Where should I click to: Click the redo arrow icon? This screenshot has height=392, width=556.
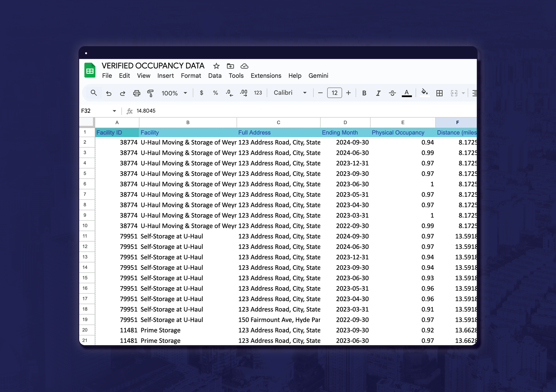point(122,93)
